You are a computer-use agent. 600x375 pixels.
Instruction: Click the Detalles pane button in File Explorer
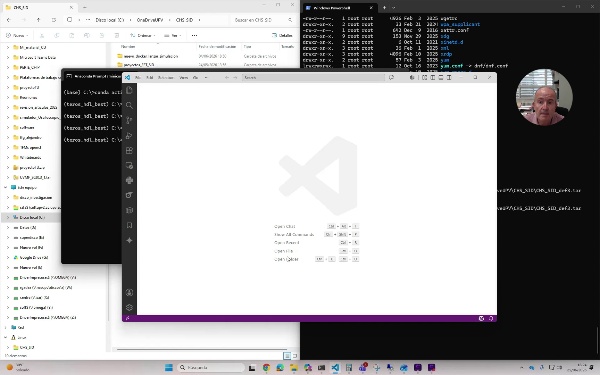pos(282,35)
